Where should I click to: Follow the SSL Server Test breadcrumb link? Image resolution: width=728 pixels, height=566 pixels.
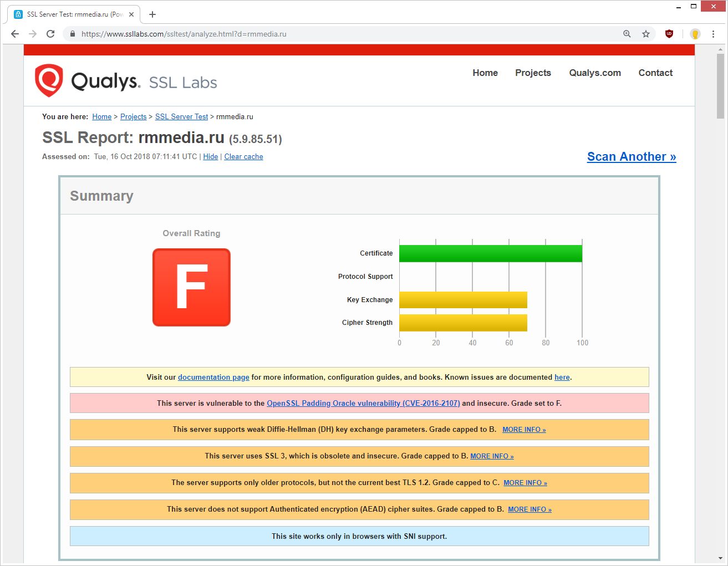181,116
